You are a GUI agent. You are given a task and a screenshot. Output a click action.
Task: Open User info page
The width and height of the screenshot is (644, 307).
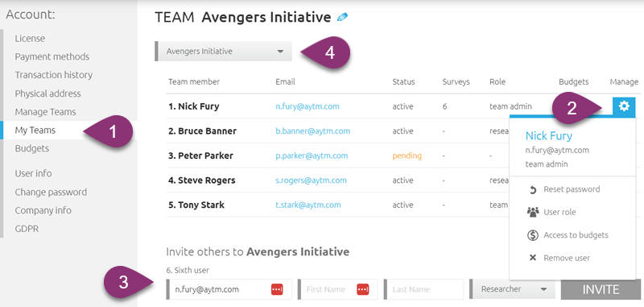33,173
